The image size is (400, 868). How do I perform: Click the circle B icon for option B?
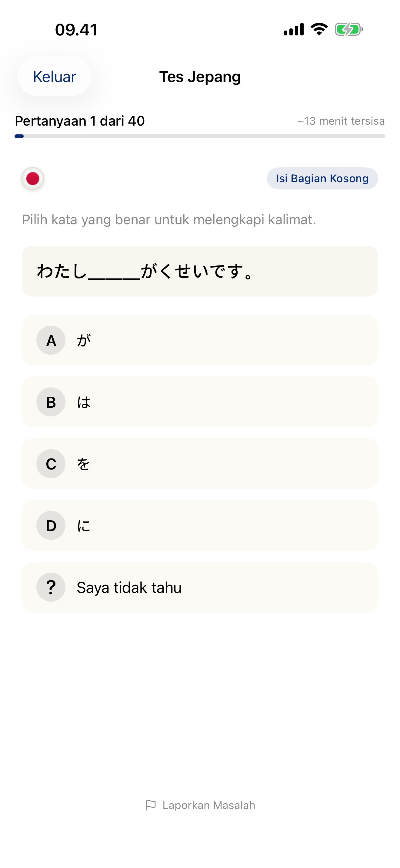tap(51, 402)
